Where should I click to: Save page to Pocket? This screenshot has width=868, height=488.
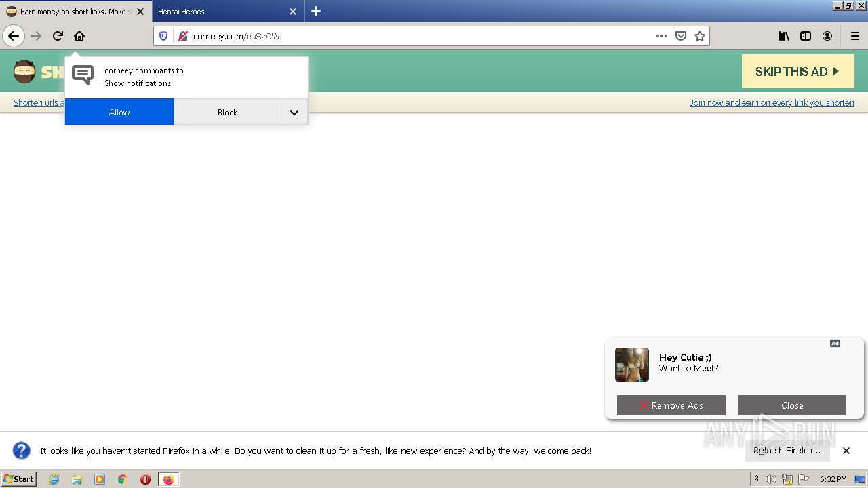pyautogui.click(x=681, y=36)
